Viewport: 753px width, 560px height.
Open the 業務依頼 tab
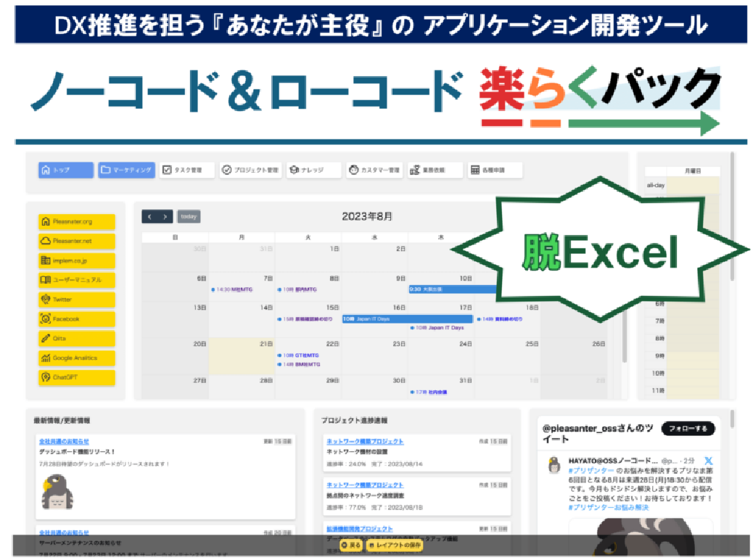click(435, 170)
